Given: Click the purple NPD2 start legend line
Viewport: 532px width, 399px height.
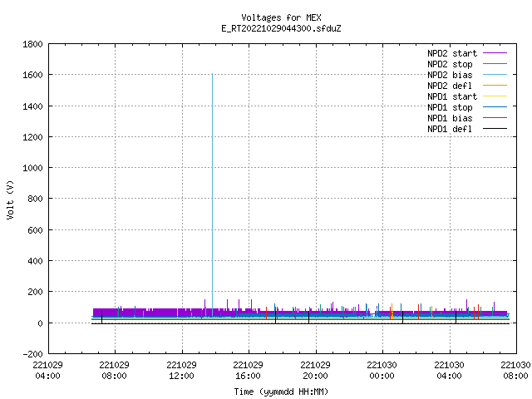Looking at the screenshot, I should pyautogui.click(x=495, y=53).
